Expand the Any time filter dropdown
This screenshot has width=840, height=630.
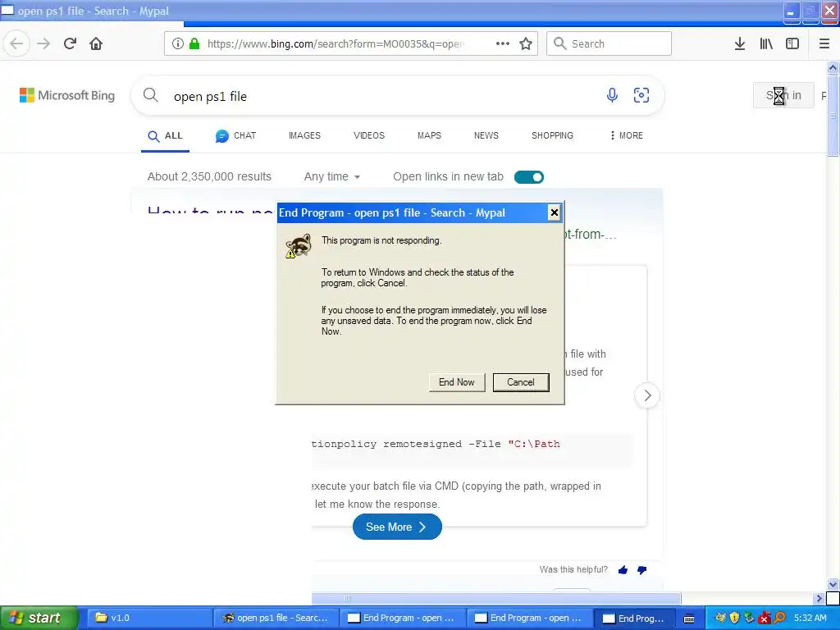[x=331, y=177]
